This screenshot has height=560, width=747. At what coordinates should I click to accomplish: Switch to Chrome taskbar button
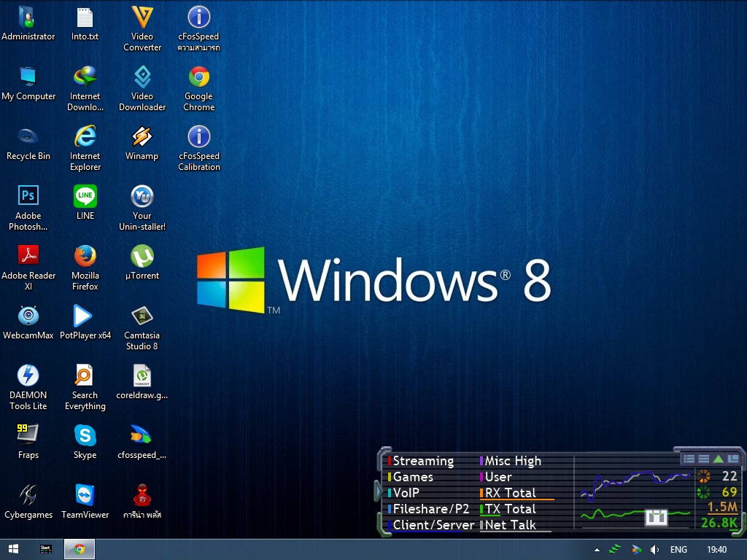pyautogui.click(x=80, y=550)
